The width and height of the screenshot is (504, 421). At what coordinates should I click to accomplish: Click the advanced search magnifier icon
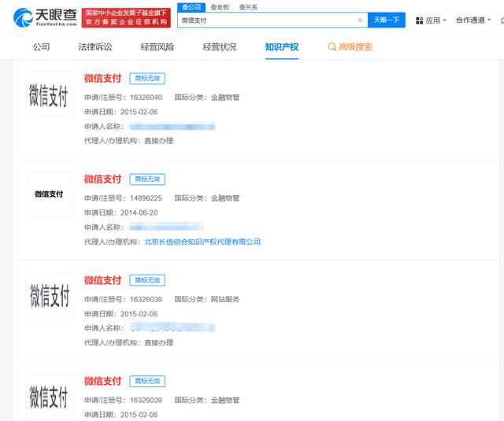[x=332, y=47]
